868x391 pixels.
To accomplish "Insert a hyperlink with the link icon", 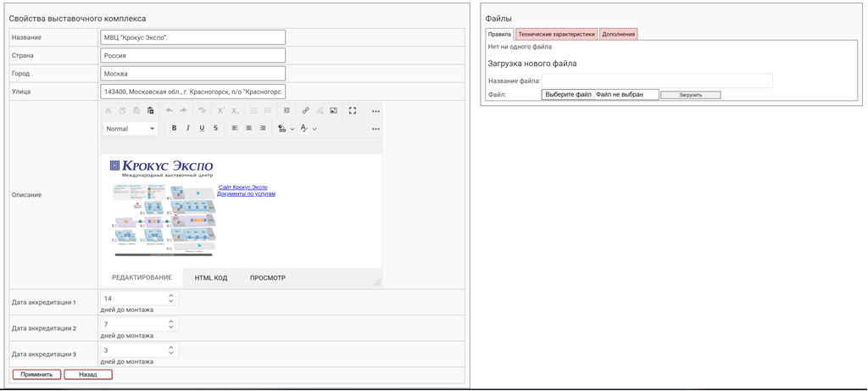I will click(x=306, y=111).
